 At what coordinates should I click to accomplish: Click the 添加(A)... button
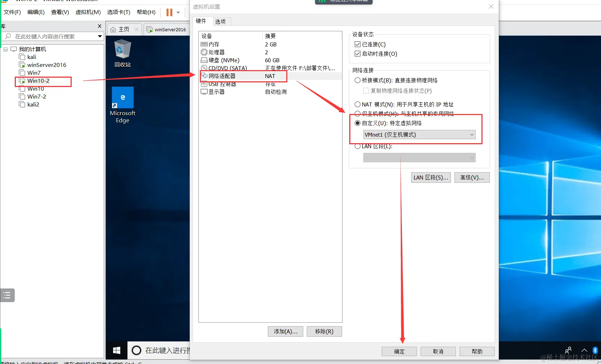coord(286,332)
